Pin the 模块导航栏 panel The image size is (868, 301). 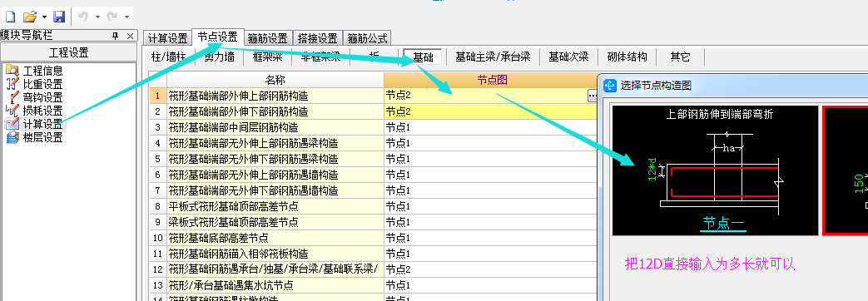pyautogui.click(x=115, y=36)
